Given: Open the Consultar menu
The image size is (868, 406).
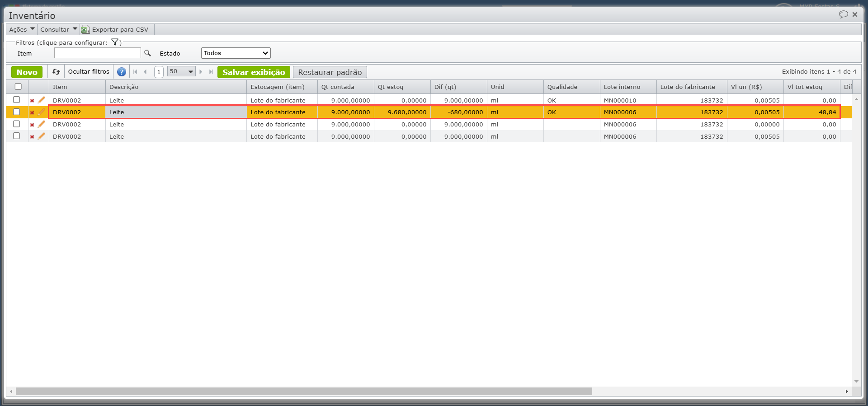Looking at the screenshot, I should point(58,29).
